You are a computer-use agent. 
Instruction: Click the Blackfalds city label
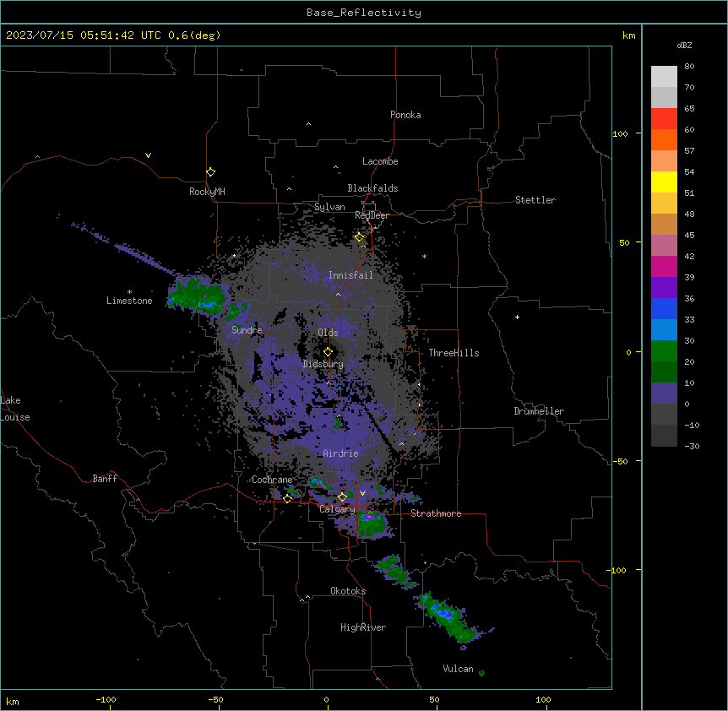(x=372, y=188)
